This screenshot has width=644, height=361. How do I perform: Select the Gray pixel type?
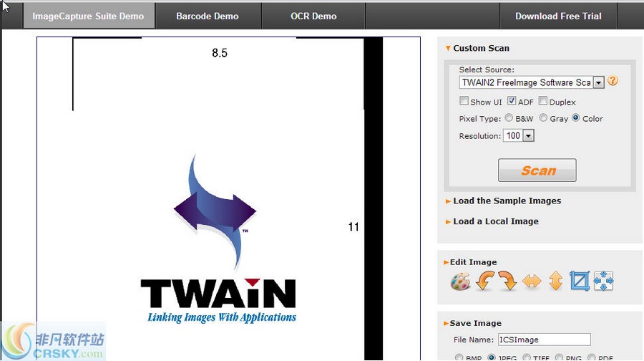(543, 118)
